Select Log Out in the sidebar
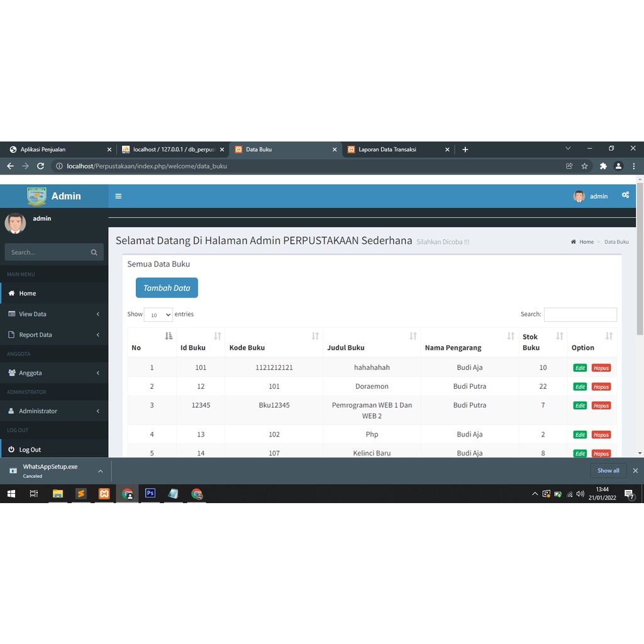 coord(30,450)
